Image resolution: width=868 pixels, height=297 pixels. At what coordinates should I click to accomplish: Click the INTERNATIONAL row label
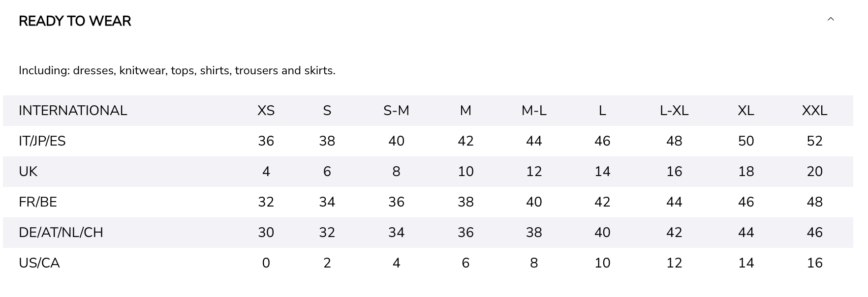point(73,111)
